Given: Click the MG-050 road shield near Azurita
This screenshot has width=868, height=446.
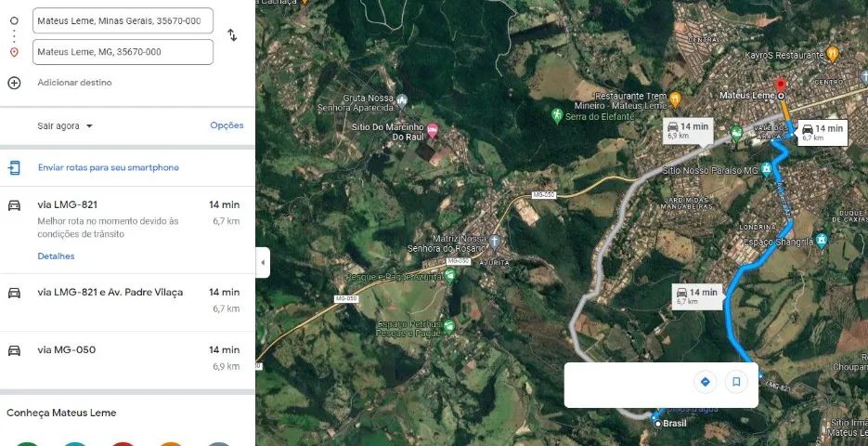Looking at the screenshot, I should pos(459,261).
